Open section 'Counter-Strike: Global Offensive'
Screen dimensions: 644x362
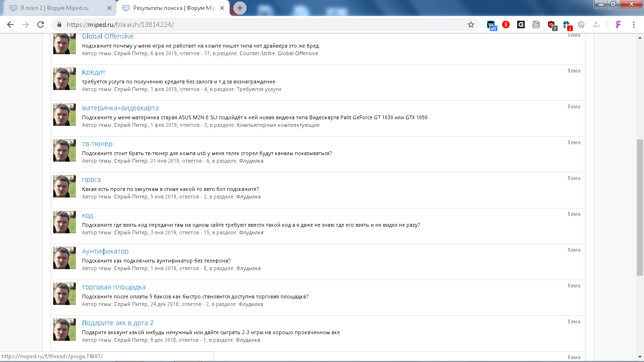[x=279, y=53]
